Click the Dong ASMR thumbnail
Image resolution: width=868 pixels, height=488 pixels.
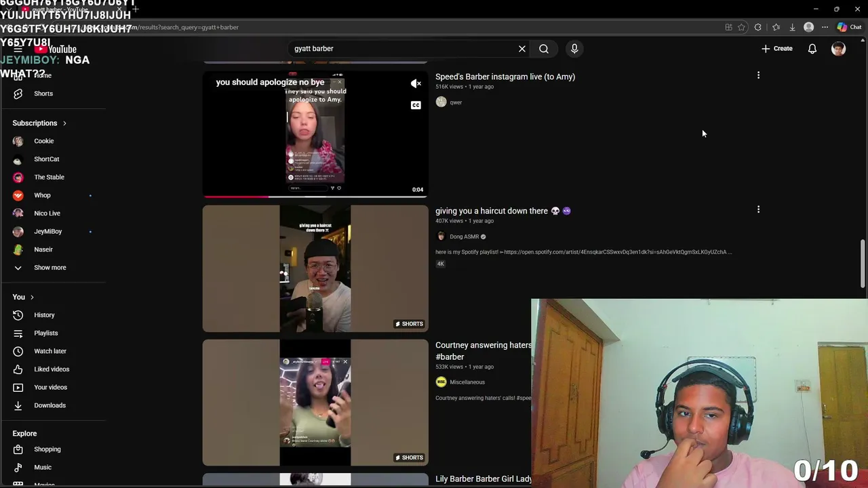tap(315, 269)
